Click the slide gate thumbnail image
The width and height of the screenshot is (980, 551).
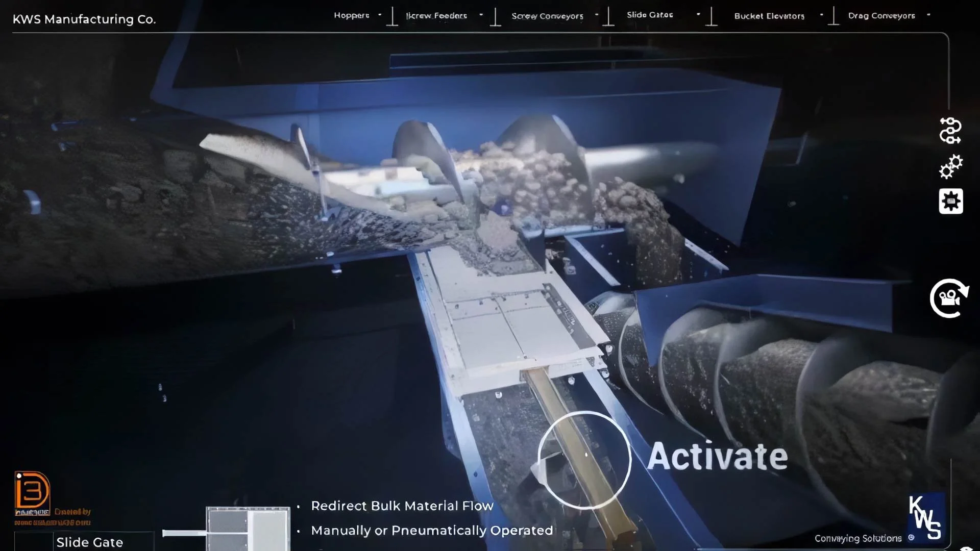point(248,529)
